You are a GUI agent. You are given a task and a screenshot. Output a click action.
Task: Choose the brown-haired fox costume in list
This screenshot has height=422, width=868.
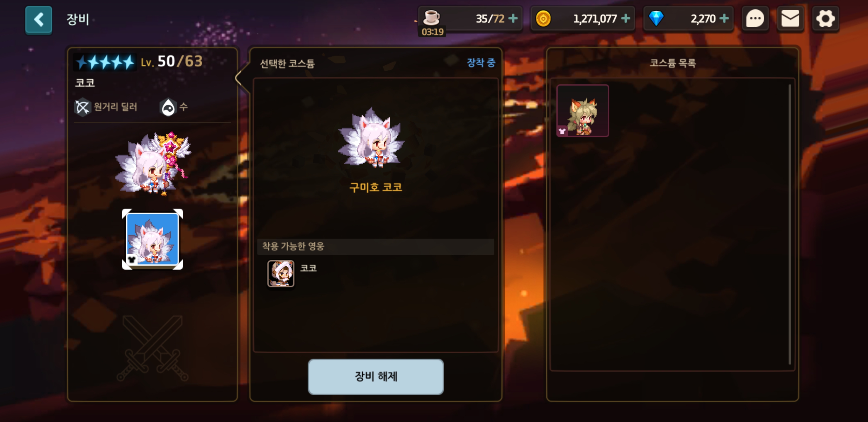pos(583,111)
